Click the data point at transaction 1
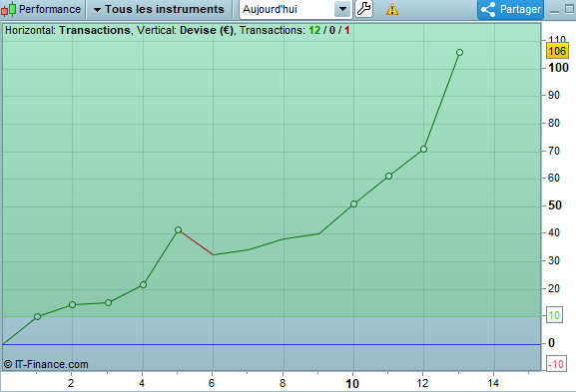576x392 pixels. tap(37, 317)
